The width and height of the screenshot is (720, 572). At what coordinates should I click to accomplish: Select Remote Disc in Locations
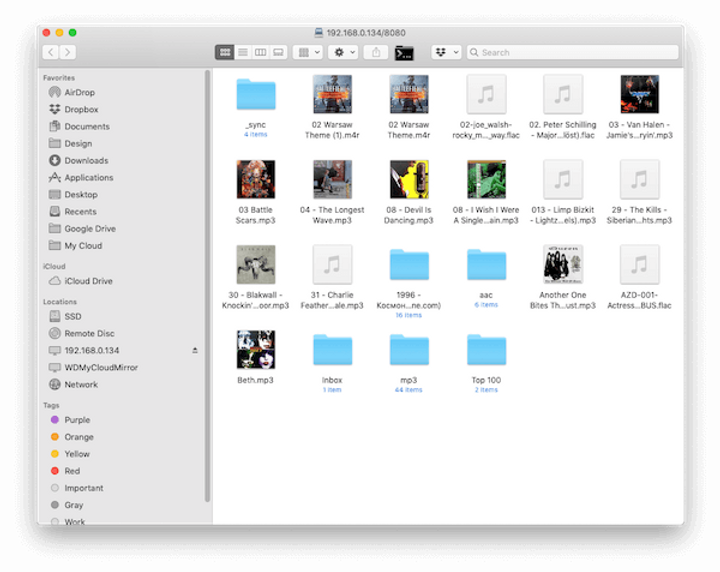(x=82, y=333)
